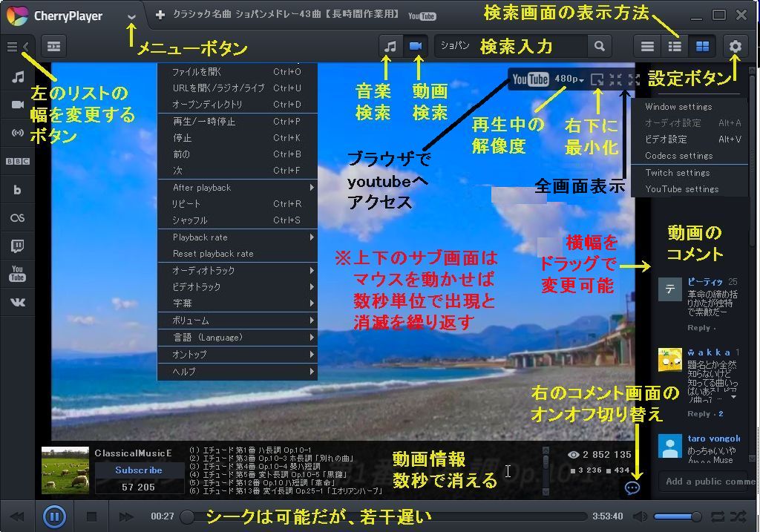Click the plus icon to add a tab
This screenshot has width=760, height=532.
(160, 15)
